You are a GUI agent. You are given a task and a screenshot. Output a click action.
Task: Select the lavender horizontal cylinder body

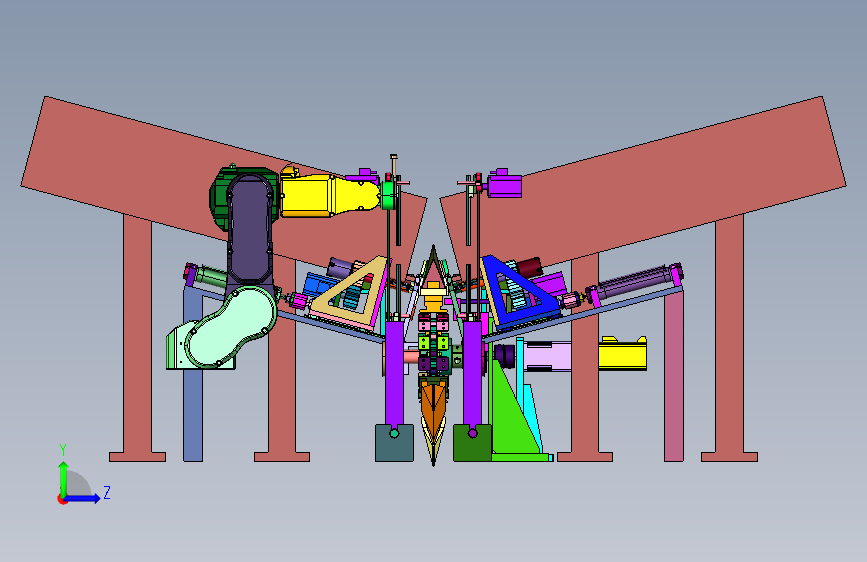(547, 356)
